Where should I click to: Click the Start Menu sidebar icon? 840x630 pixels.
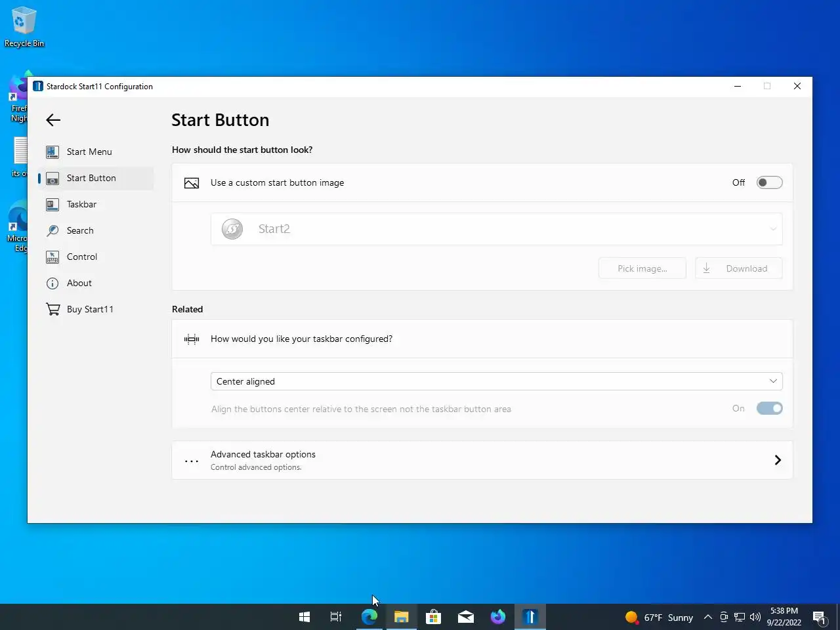(x=52, y=152)
